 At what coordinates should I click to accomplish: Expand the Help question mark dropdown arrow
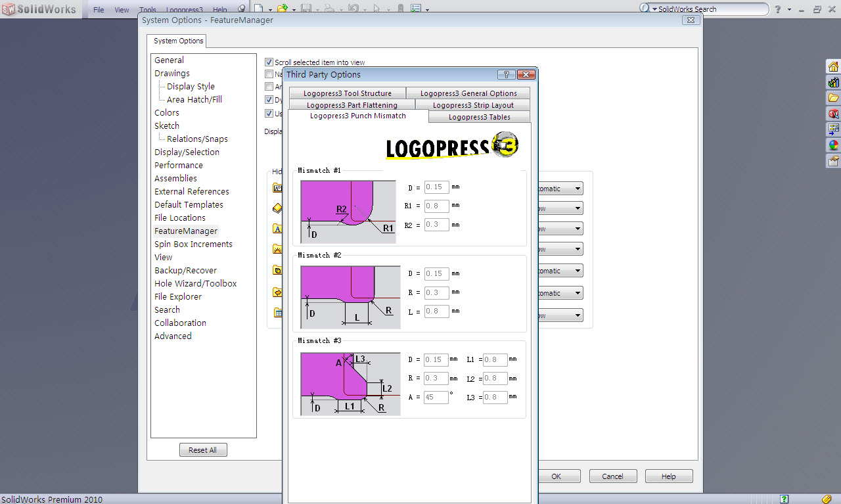click(789, 10)
